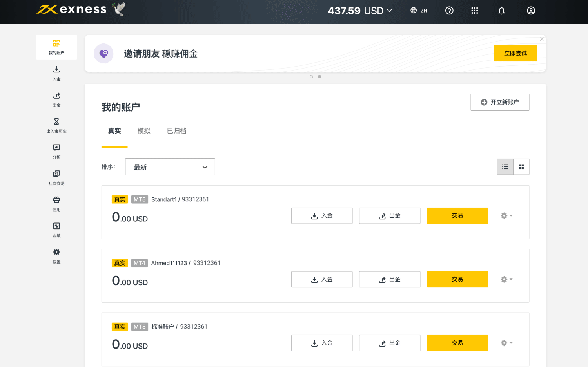Viewport: 588px width, 367px height.
Task: Click the yellow 立即尝试 banner button
Action: tap(515, 53)
